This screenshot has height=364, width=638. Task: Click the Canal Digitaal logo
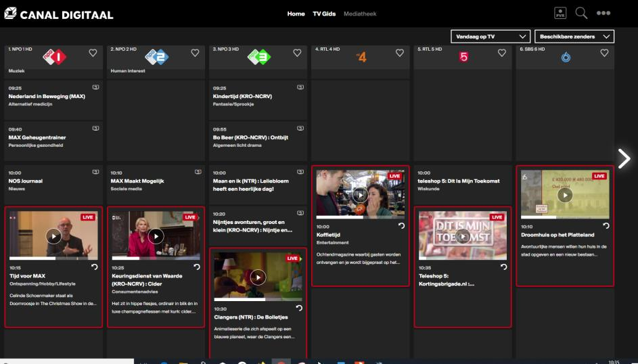point(59,14)
